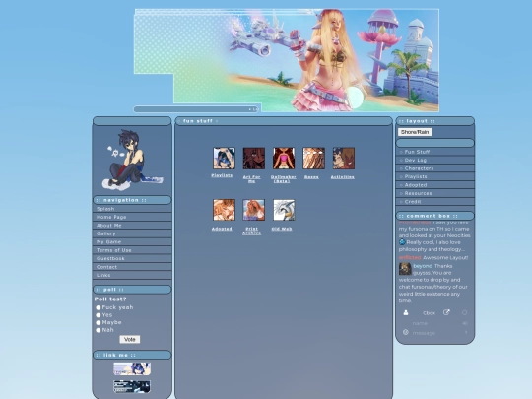Select the 'Maybe' poll option

pyautogui.click(x=99, y=323)
